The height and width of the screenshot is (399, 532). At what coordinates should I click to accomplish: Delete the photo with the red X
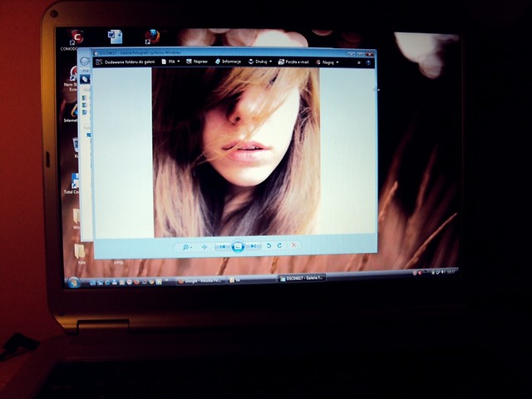coord(294,244)
